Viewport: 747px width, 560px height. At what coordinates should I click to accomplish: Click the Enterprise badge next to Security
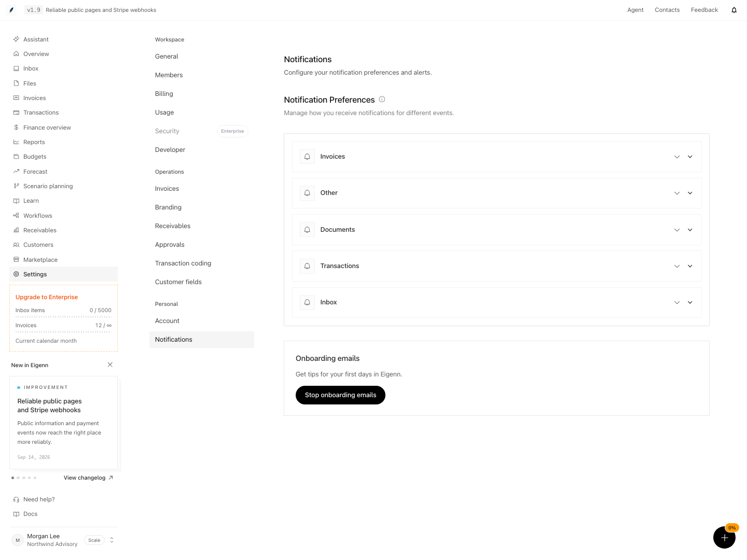(x=232, y=131)
